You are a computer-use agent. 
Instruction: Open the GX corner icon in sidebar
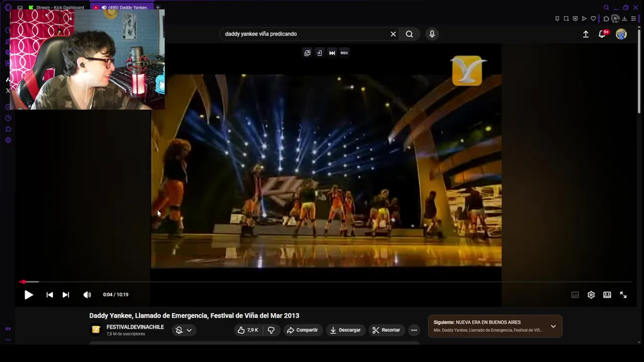[8, 328]
